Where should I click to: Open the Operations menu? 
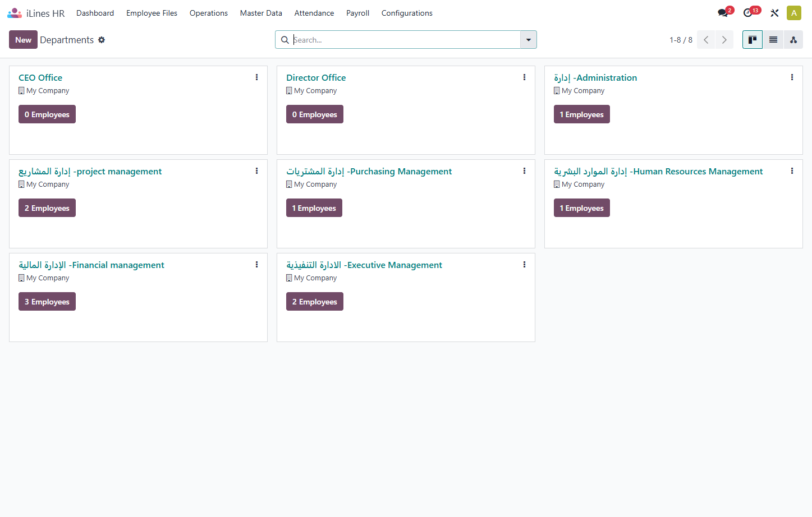coord(209,13)
